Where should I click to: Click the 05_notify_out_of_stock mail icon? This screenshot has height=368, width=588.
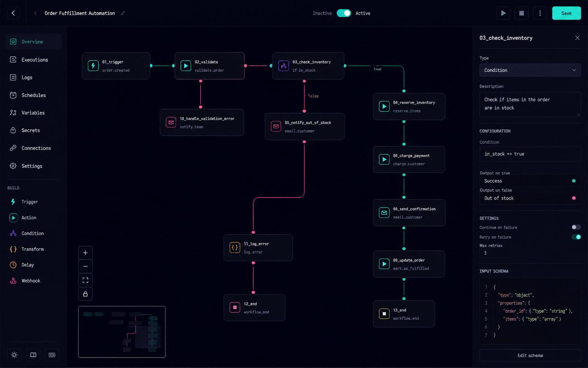(276, 126)
